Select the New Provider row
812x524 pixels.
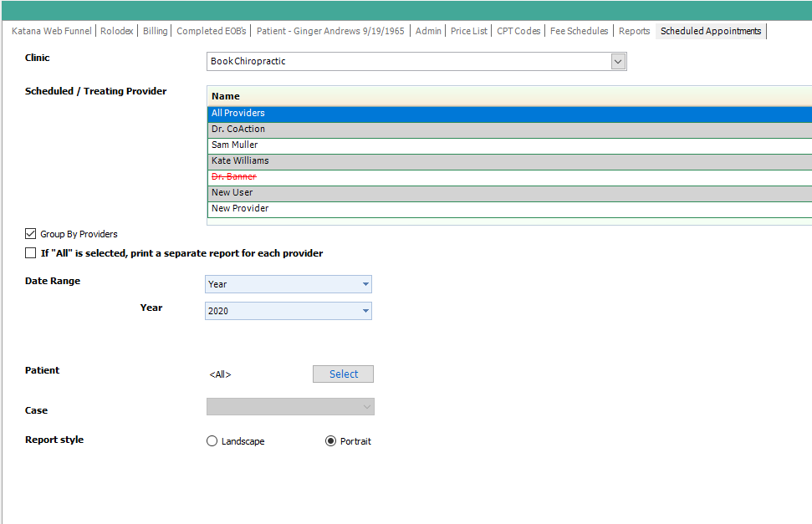pos(509,210)
